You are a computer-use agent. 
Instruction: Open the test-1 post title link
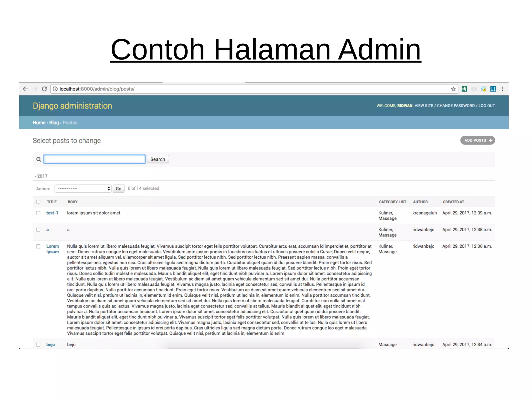tap(52, 213)
